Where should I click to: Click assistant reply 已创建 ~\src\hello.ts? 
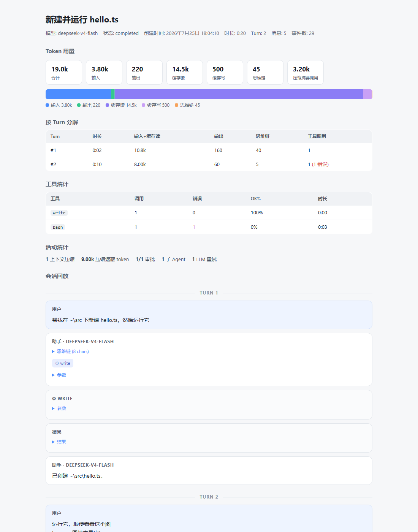(x=78, y=476)
